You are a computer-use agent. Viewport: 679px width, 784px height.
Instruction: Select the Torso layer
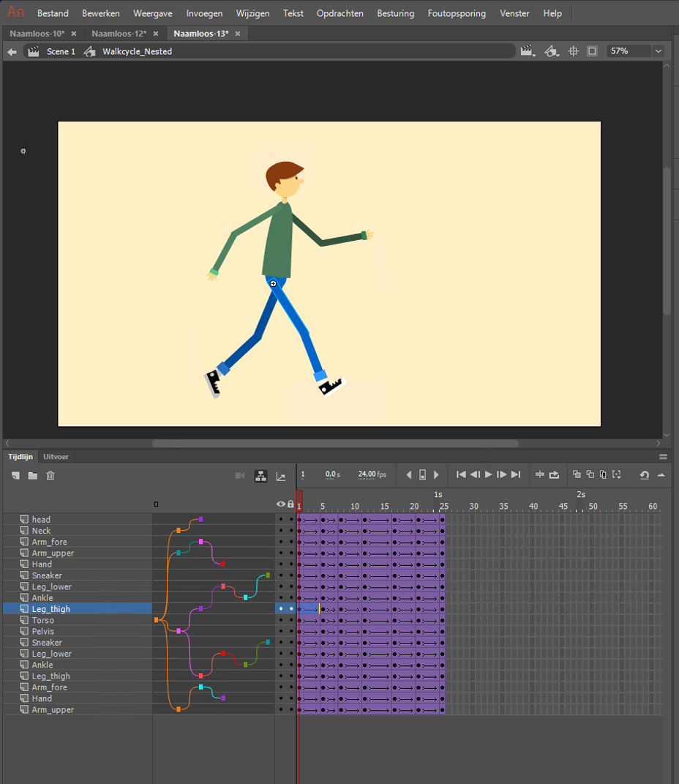pos(42,620)
